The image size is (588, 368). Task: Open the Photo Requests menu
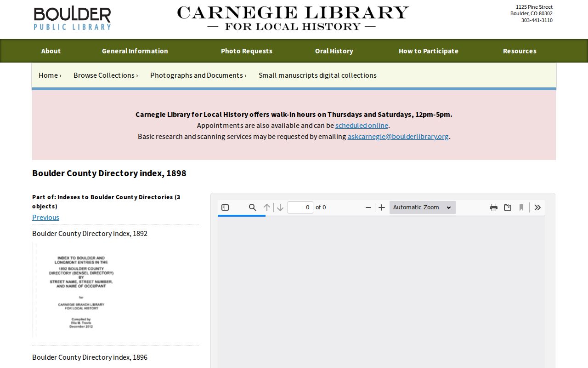click(247, 51)
